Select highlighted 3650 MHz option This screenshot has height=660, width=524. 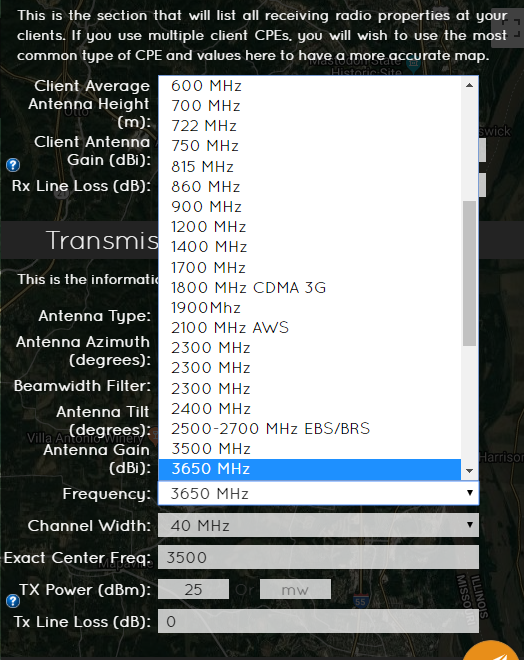click(x=309, y=469)
